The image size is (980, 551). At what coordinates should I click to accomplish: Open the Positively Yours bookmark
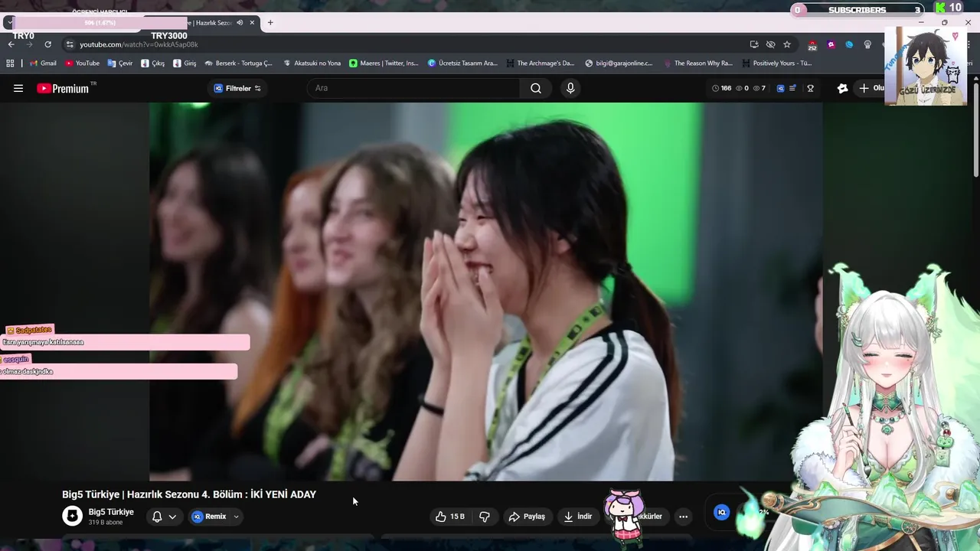click(x=776, y=64)
